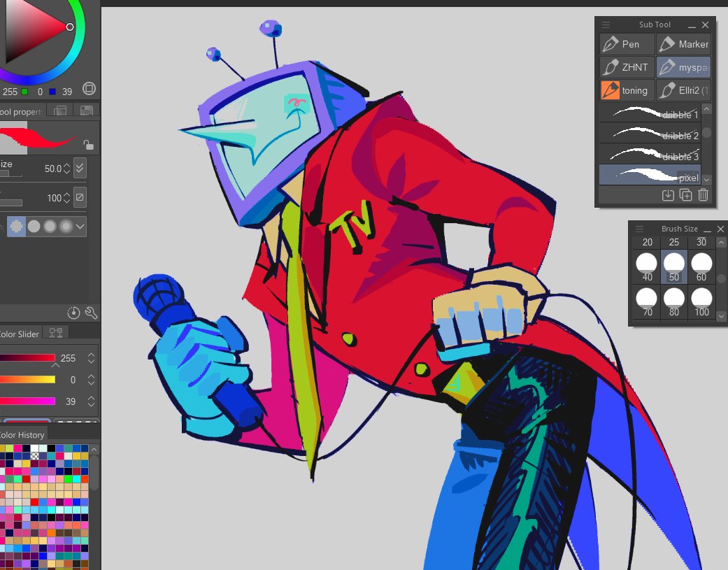Reset tool properties to initial settings

73,313
